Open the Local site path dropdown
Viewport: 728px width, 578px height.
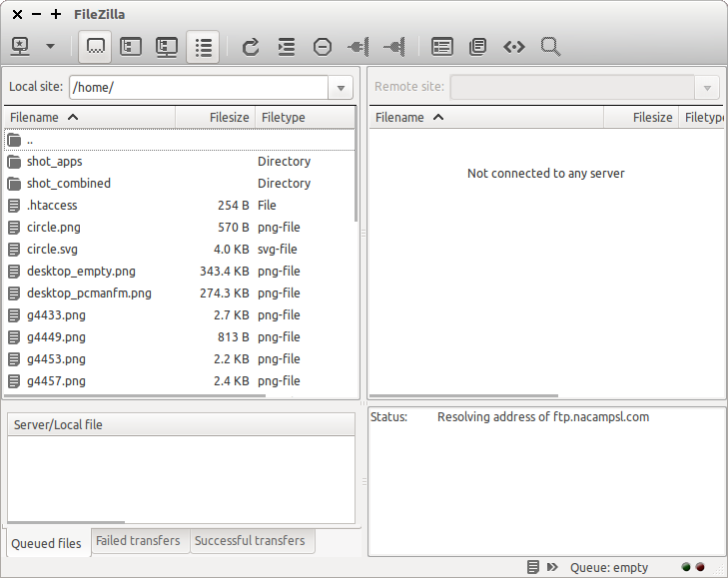[341, 87]
